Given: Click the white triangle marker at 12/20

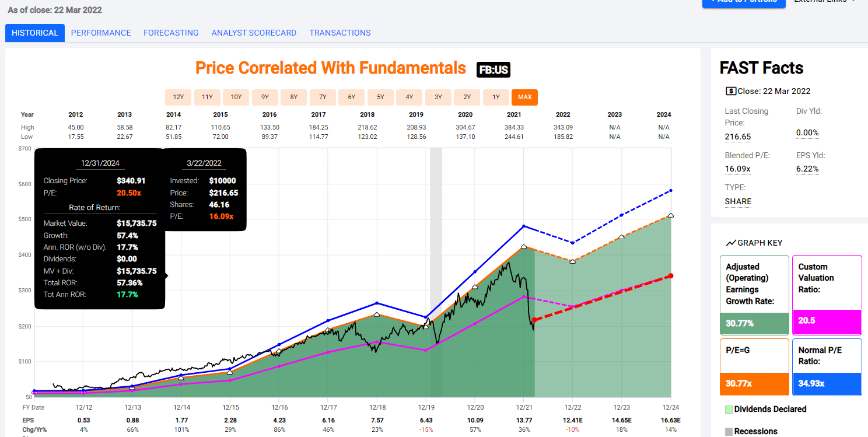Looking at the screenshot, I should pos(475,286).
